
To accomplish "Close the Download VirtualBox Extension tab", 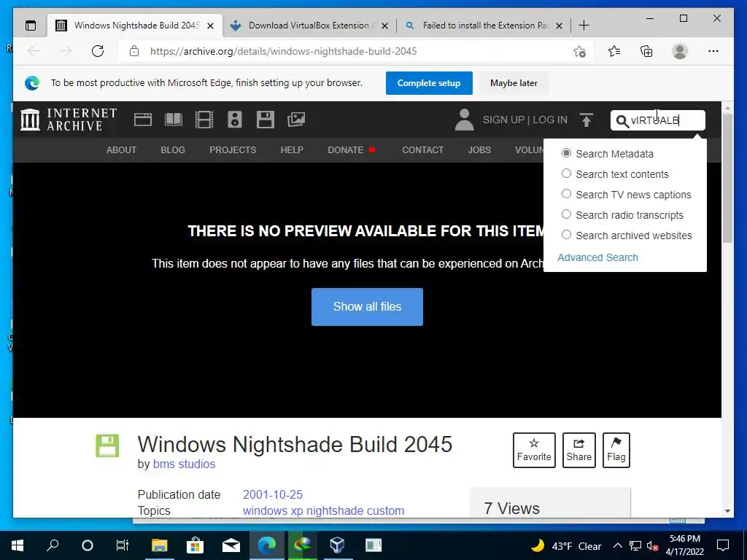I will (385, 26).
